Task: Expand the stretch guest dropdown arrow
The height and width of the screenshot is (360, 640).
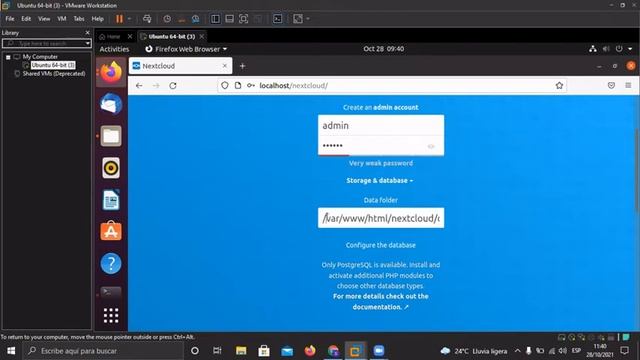Action: 308,19
